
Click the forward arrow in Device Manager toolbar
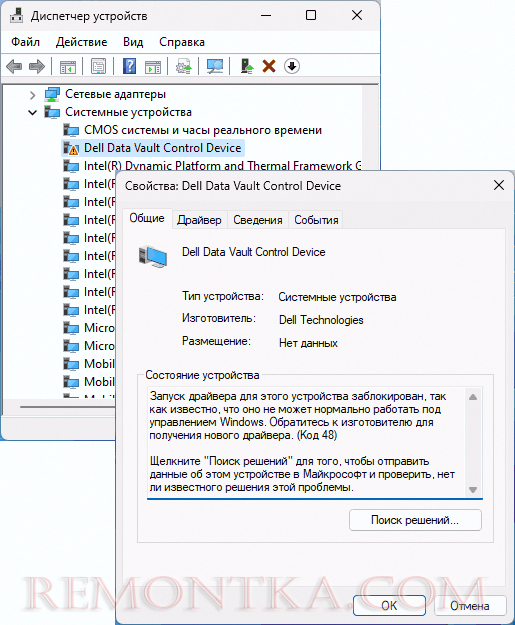pos(37,66)
